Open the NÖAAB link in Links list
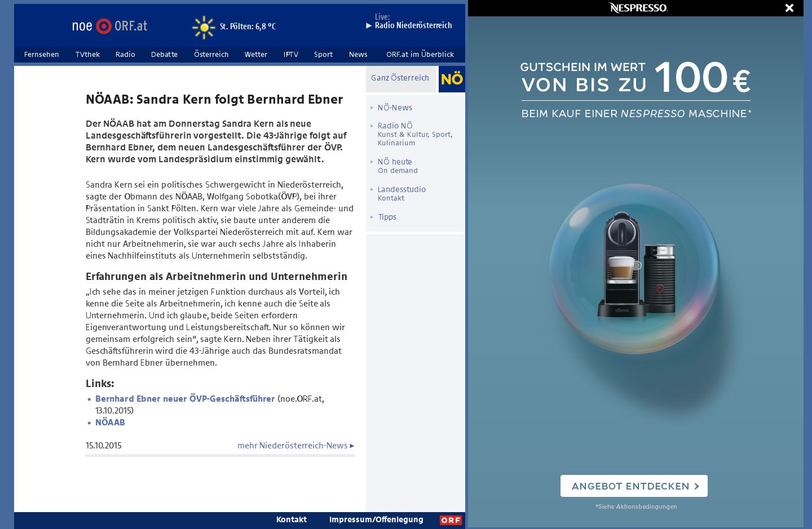Viewport: 812px width, 529px height. 110,423
